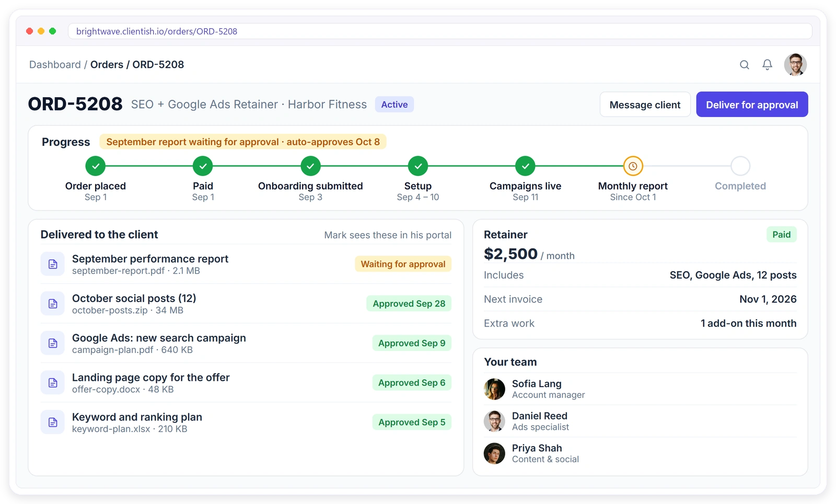836x504 pixels.
Task: Click the green maximize window dot
Action: pyautogui.click(x=53, y=31)
